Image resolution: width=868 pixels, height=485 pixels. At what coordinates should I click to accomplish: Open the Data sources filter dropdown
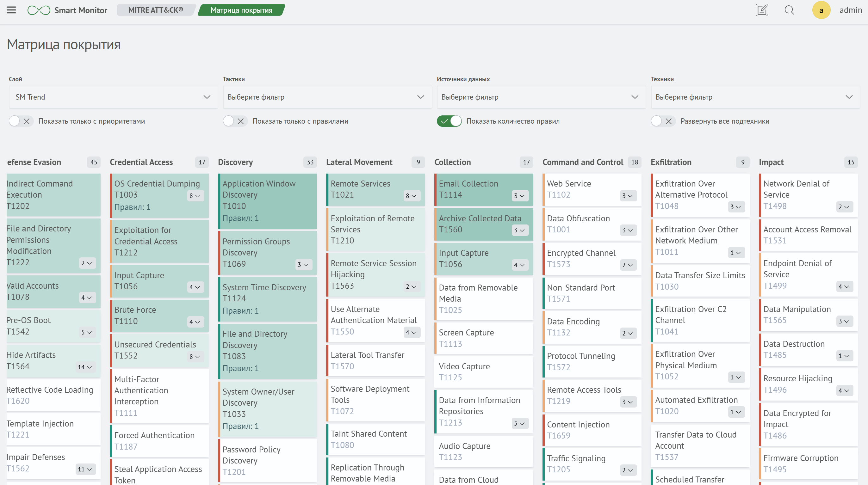click(541, 97)
